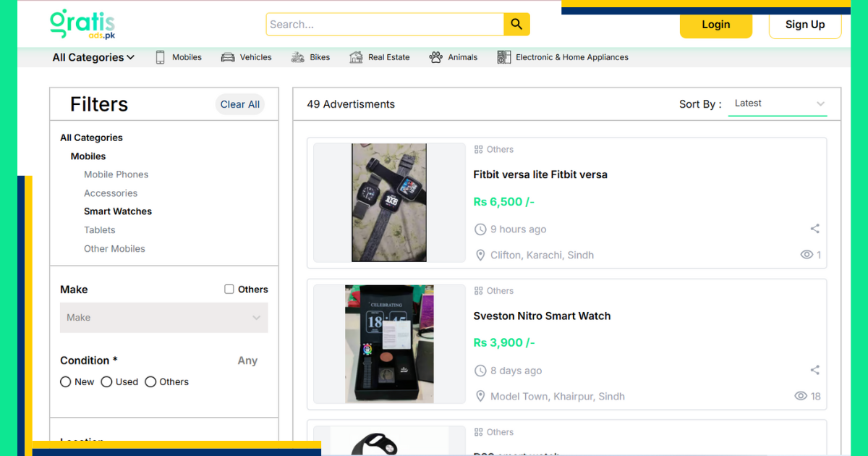
Task: Click the views eye icon on Sveston ad
Action: (801, 396)
